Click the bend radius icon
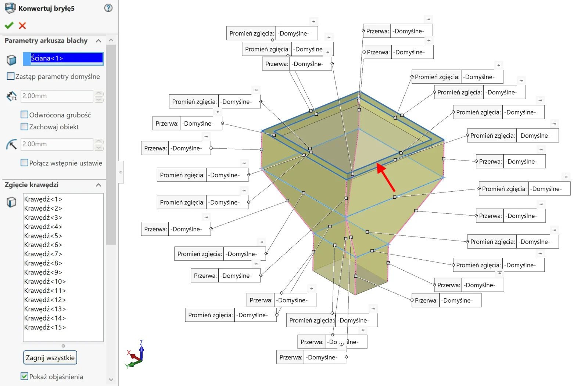Image resolution: width=588 pixels, height=386 pixels. (x=12, y=144)
